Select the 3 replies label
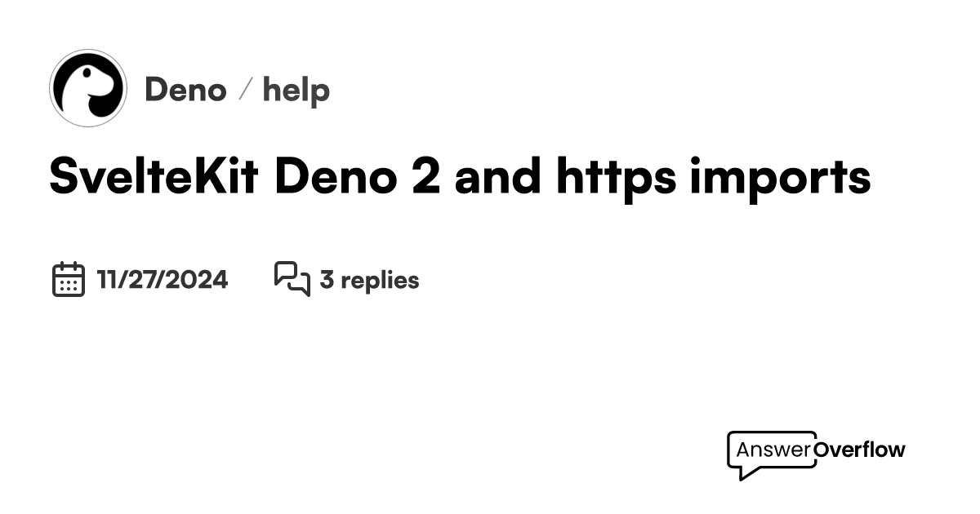980x514 pixels. click(369, 281)
